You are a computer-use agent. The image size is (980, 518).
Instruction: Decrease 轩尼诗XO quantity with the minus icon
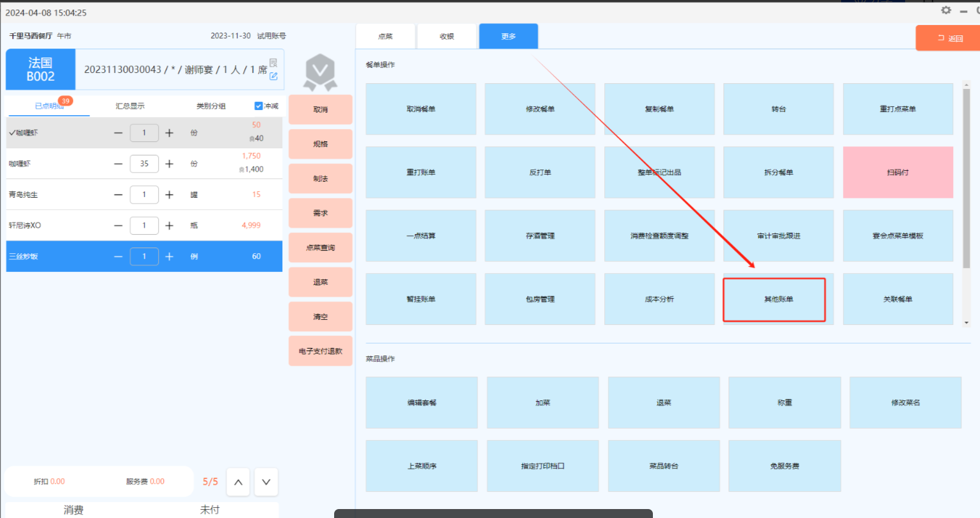pos(118,225)
